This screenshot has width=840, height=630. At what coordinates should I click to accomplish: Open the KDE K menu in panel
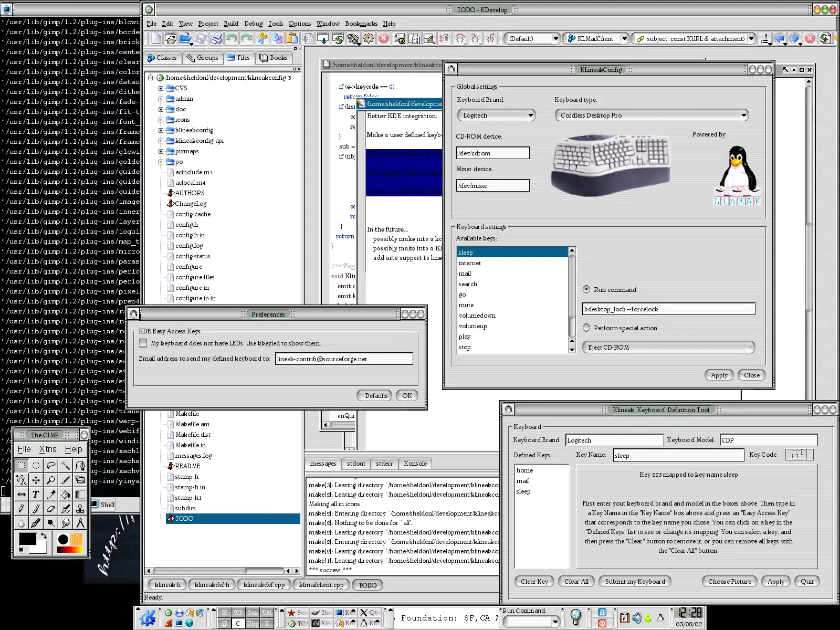coord(149,617)
